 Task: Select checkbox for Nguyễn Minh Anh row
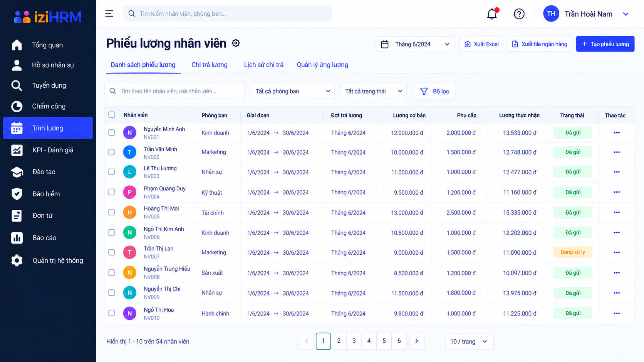pyautogui.click(x=112, y=132)
